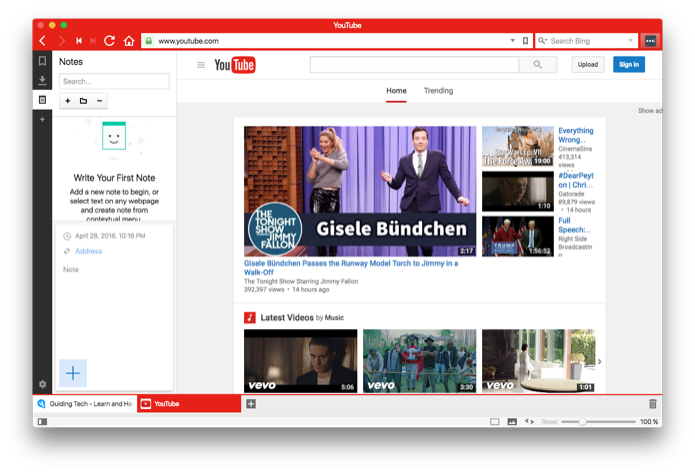Viewport: 695px width, 474px height.
Task: Open closed tabs trash can
Action: pyautogui.click(x=652, y=403)
